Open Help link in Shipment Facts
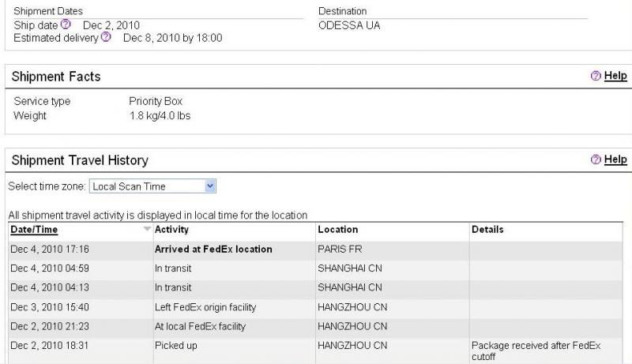 615,76
